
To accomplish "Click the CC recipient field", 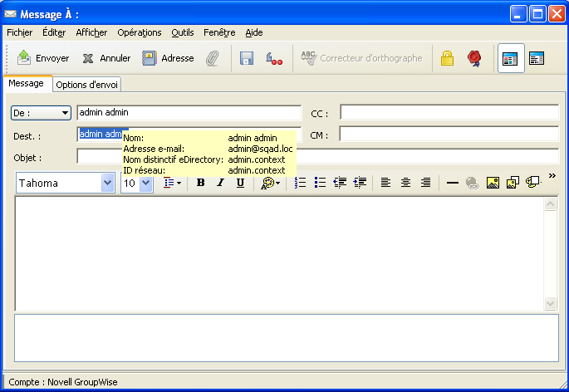I will click(x=449, y=112).
